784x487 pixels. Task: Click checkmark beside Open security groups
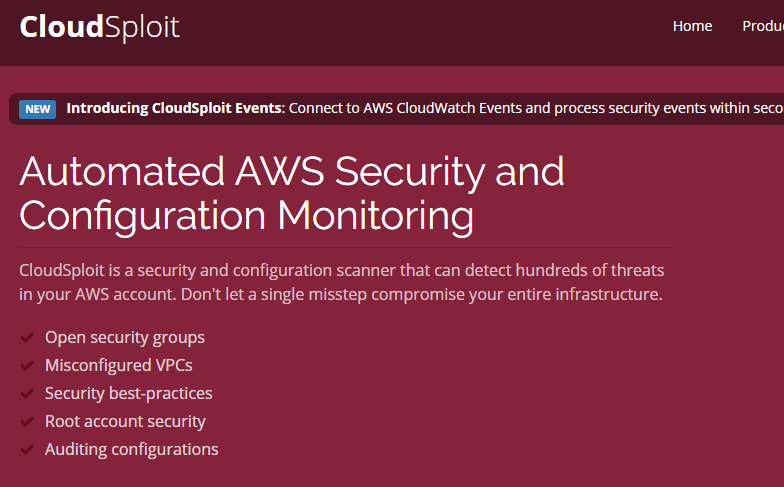[27, 338]
